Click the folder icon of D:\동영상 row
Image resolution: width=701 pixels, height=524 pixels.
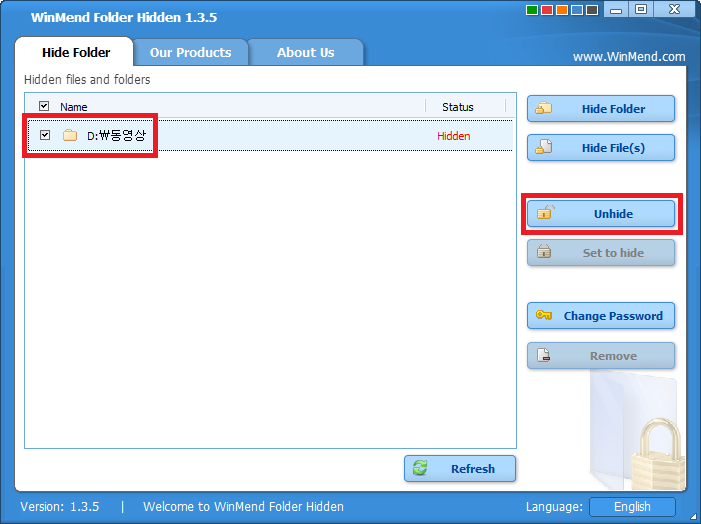[70, 135]
